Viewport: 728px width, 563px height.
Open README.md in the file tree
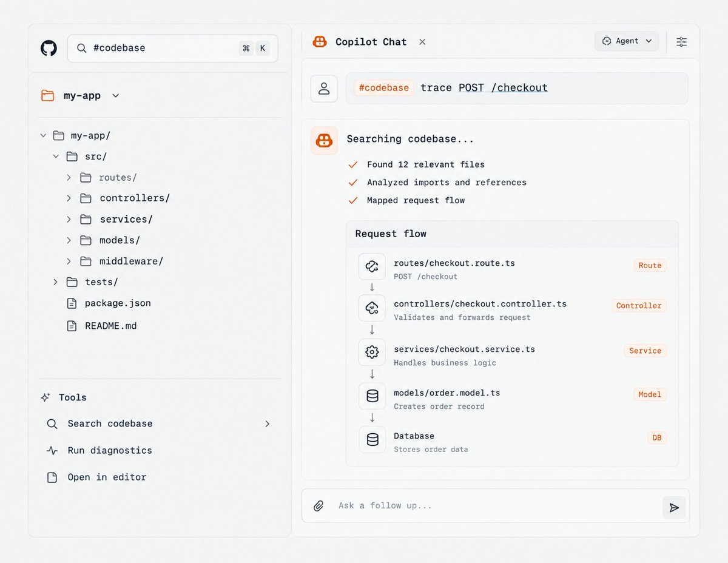pos(111,326)
